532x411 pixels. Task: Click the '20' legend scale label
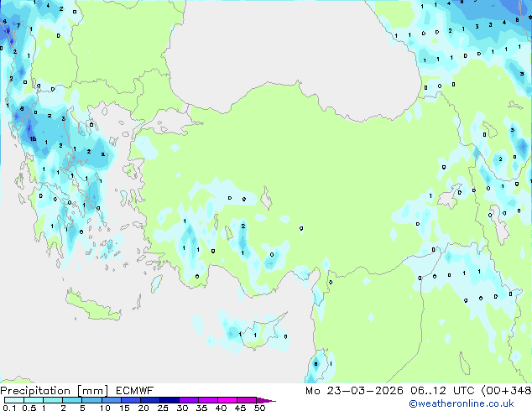143,408
